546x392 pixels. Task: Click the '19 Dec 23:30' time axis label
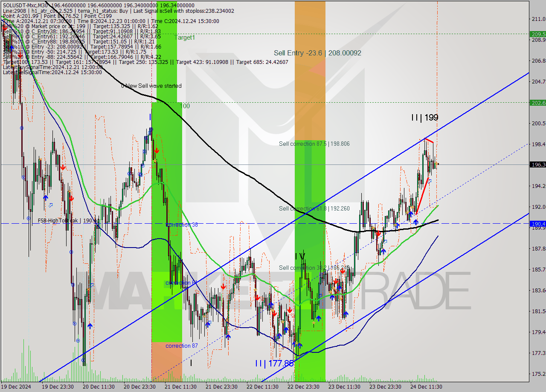(x=58, y=387)
